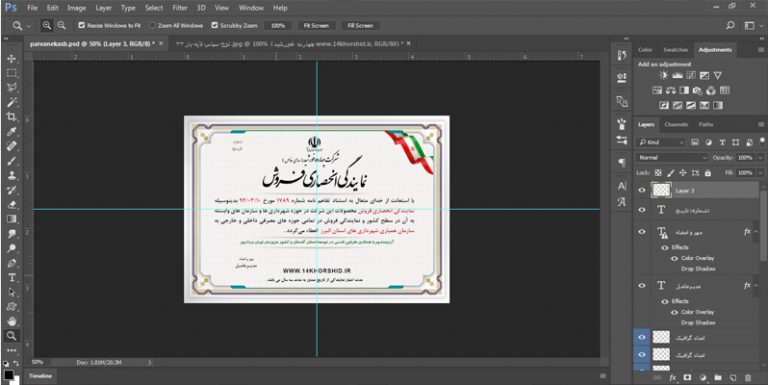Screen dimensions: 768x385
Task: Open the Filter menu
Action: pyautogui.click(x=180, y=8)
